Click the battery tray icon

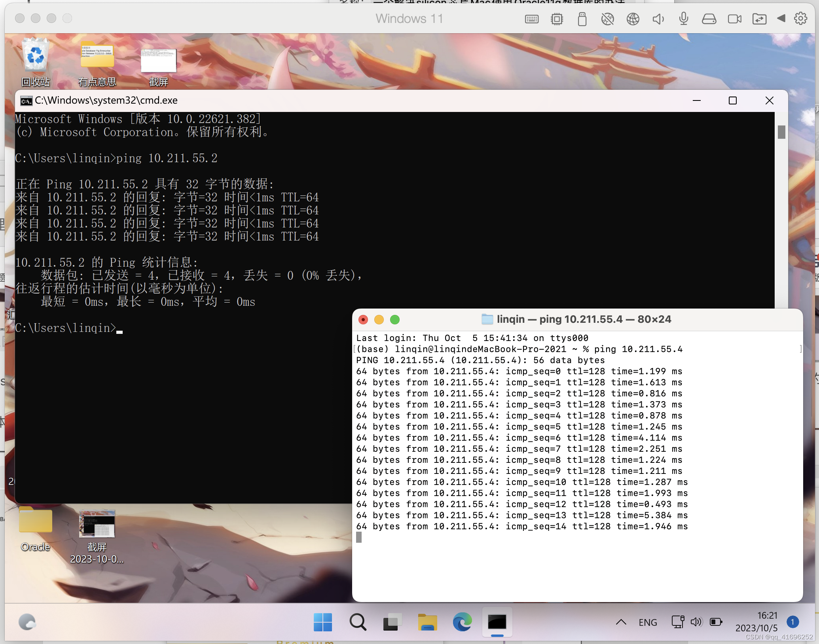tap(716, 622)
